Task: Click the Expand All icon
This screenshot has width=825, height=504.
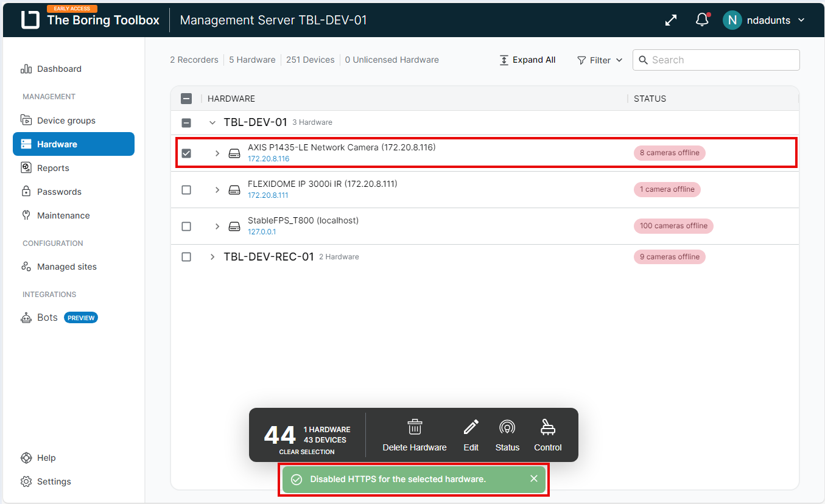Action: [x=504, y=60]
